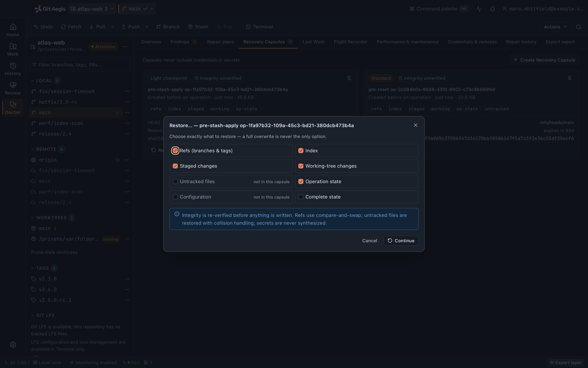
Task: Switch to the Export report tab
Action: click(x=560, y=42)
